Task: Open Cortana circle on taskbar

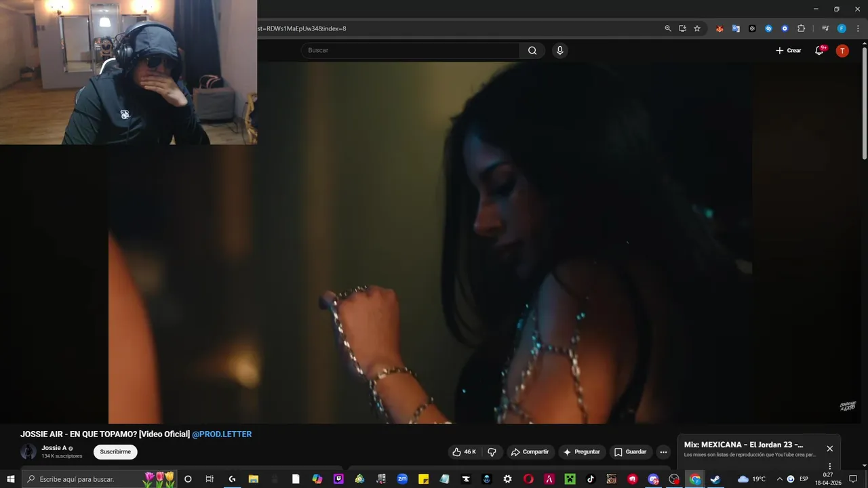Action: [188, 479]
